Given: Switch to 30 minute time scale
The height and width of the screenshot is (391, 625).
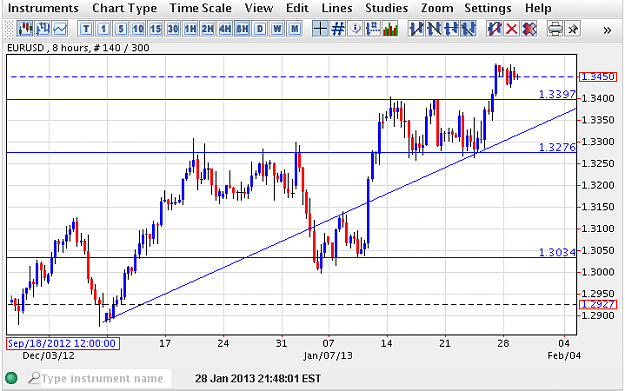Looking at the screenshot, I should click(173, 29).
